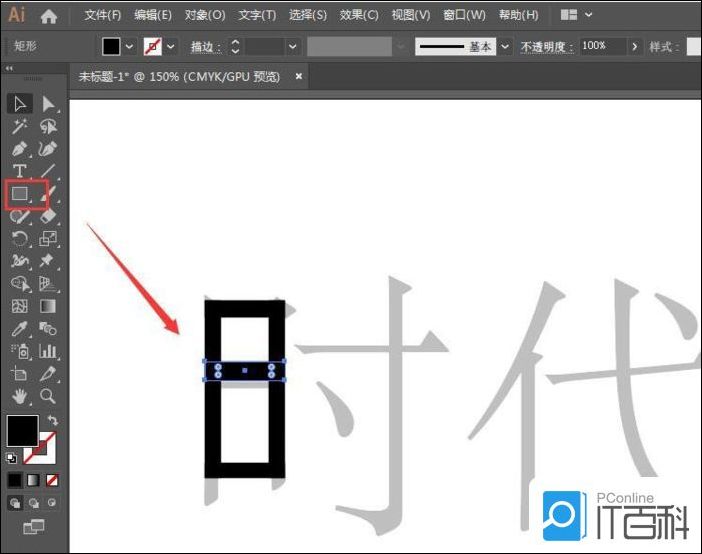
Task: Select the Rotate tool
Action: coord(20,239)
